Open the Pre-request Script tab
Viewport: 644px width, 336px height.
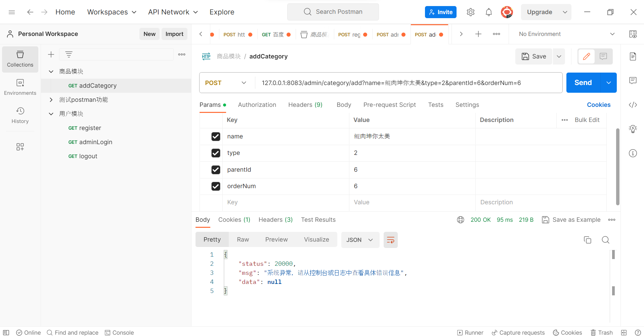pos(390,105)
